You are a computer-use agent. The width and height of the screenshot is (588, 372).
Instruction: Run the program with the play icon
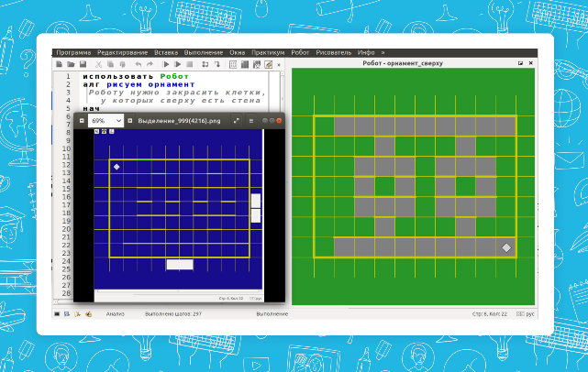coord(166,65)
